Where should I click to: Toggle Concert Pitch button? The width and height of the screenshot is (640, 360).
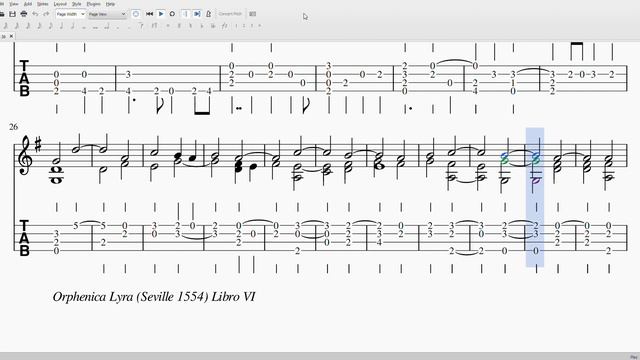[x=230, y=14]
